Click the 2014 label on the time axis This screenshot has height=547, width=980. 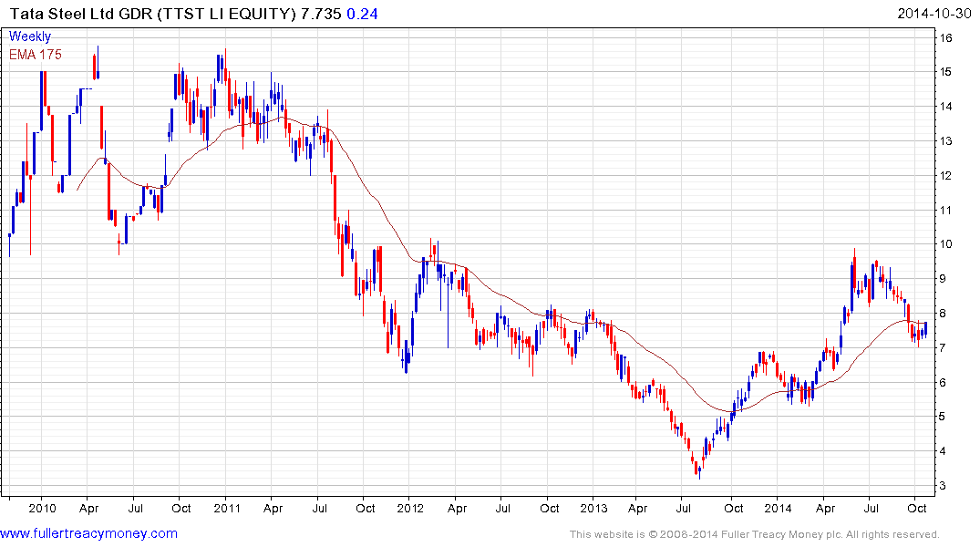click(x=779, y=508)
